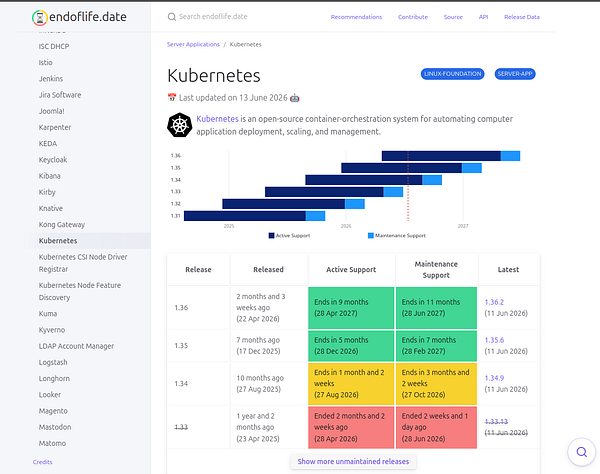Select Knative in the sidebar
The image size is (600, 474).
click(51, 208)
